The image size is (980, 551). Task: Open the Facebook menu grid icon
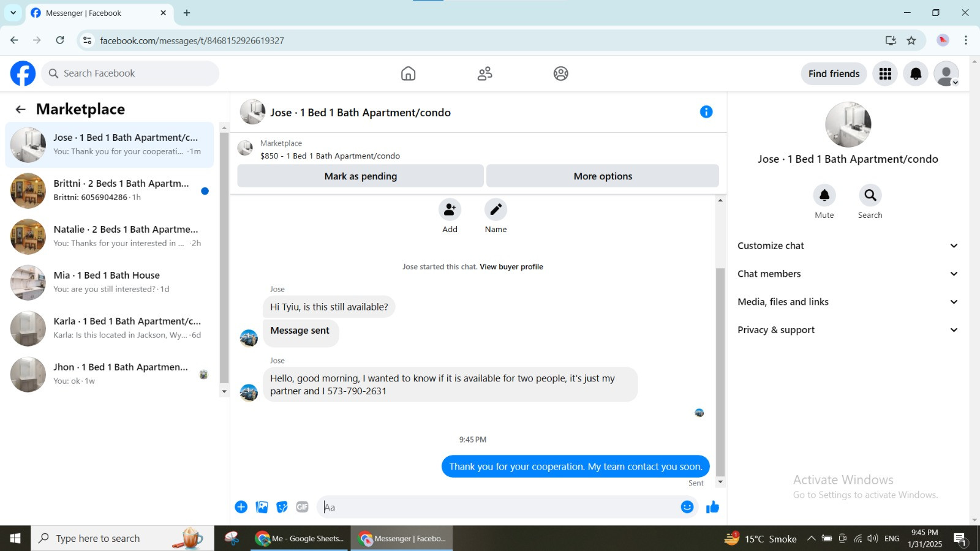point(885,73)
